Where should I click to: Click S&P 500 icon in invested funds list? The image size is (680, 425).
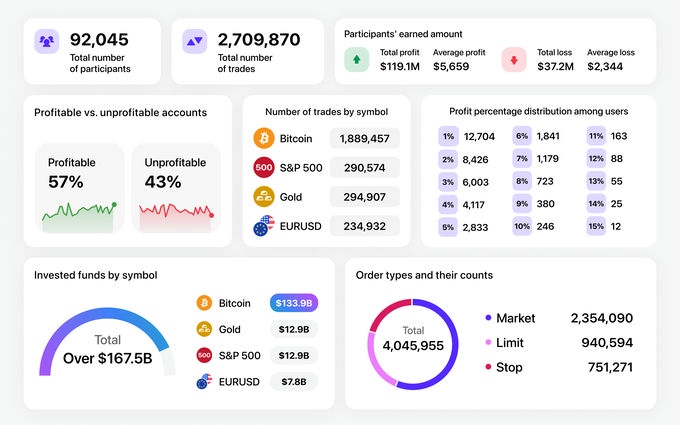coord(204,356)
